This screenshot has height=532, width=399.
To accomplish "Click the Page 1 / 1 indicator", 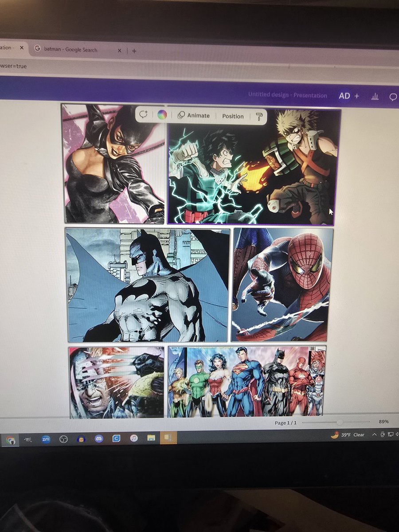I will click(x=286, y=423).
